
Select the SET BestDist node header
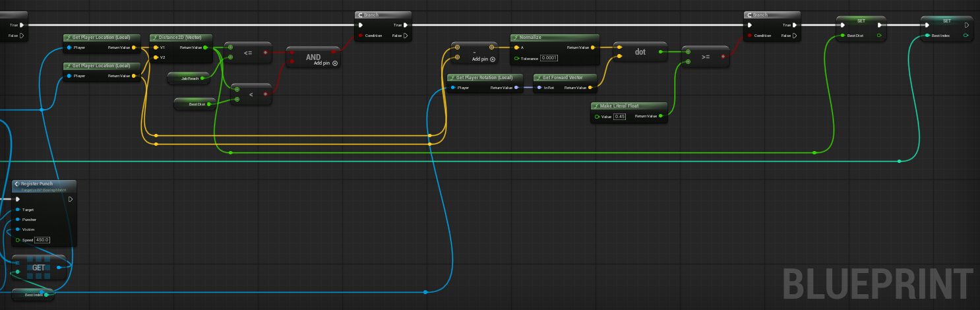pos(861,21)
